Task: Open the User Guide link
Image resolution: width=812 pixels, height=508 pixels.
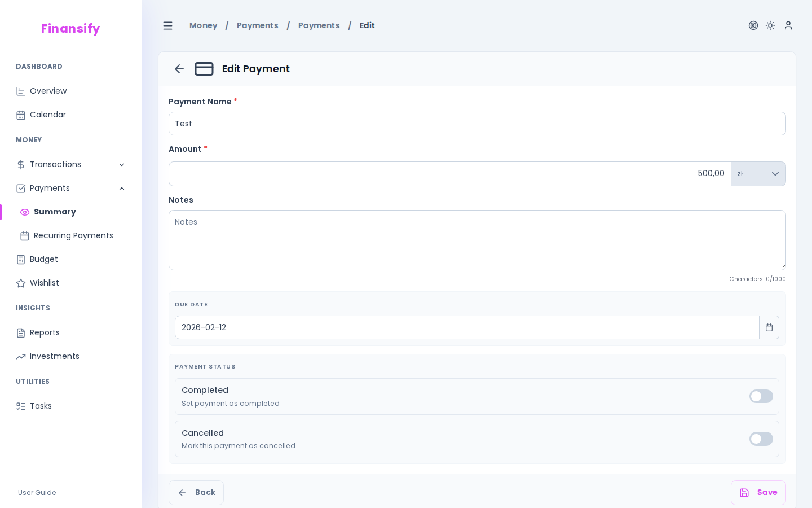Action: click(x=37, y=493)
